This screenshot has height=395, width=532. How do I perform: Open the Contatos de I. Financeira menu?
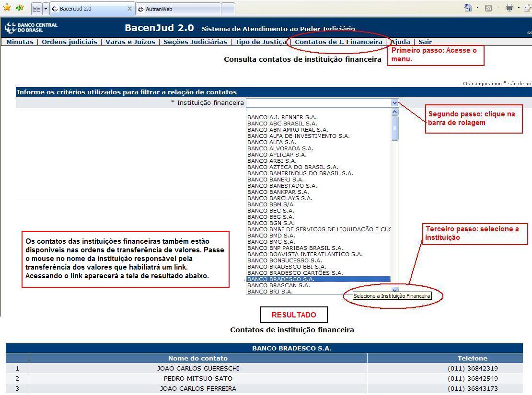pos(338,42)
